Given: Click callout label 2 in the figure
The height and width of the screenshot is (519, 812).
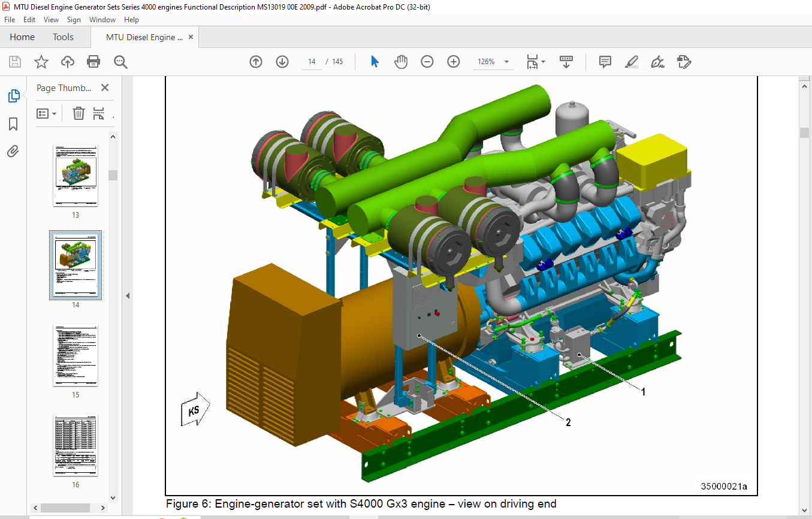Looking at the screenshot, I should pos(568,422).
